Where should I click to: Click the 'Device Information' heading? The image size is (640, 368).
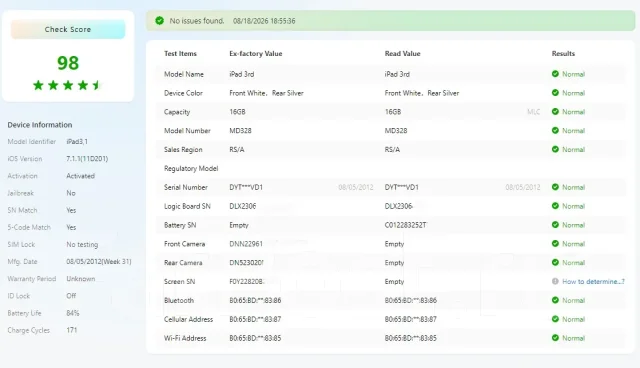40,125
